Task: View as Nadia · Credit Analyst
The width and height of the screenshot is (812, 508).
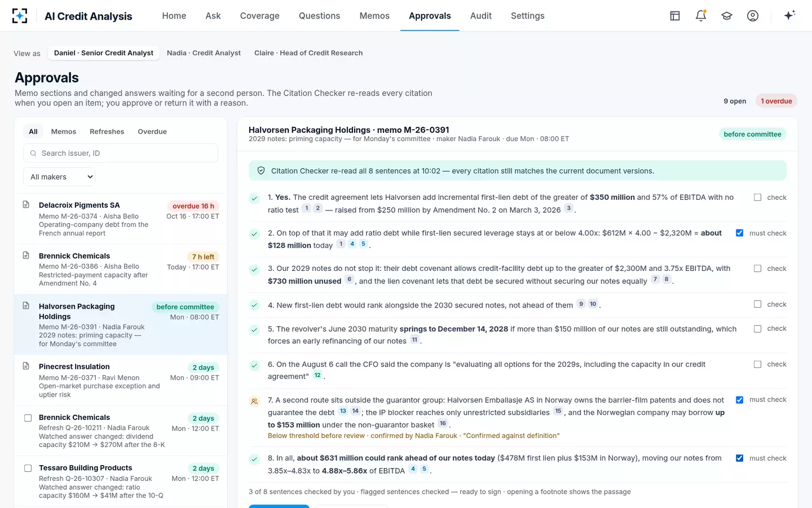Action: (204, 53)
